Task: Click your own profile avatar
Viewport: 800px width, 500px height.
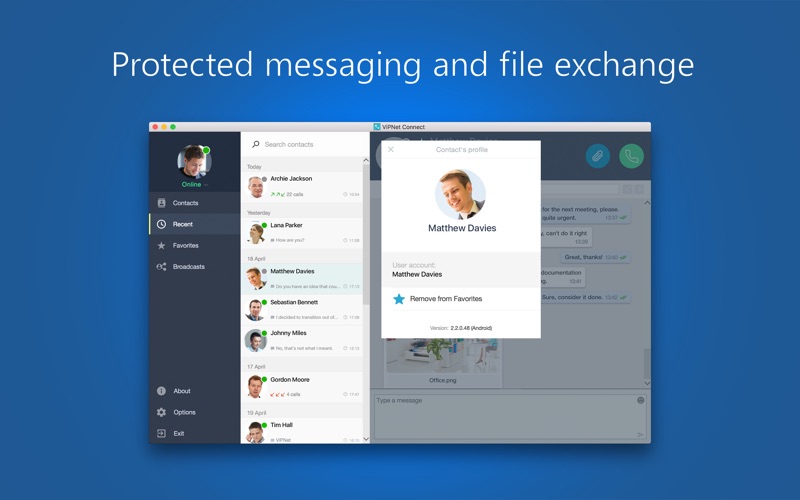Action: (194, 161)
